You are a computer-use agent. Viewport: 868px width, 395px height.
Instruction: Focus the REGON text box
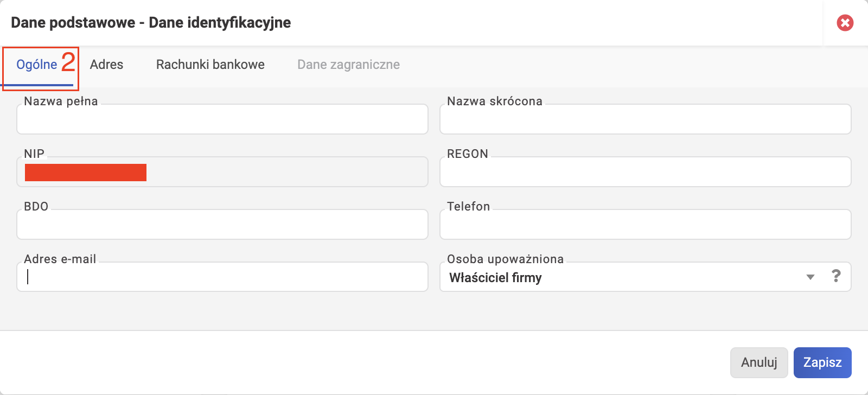pos(645,172)
